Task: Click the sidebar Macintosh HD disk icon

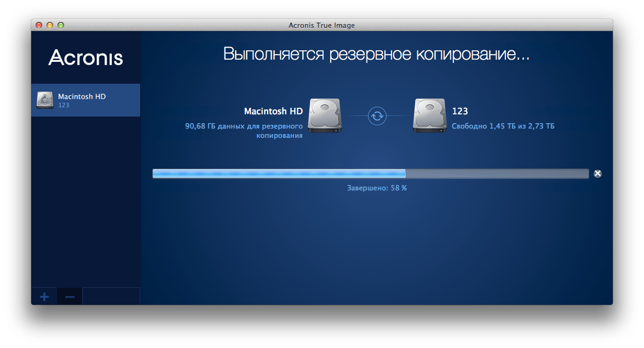Action: tap(45, 100)
